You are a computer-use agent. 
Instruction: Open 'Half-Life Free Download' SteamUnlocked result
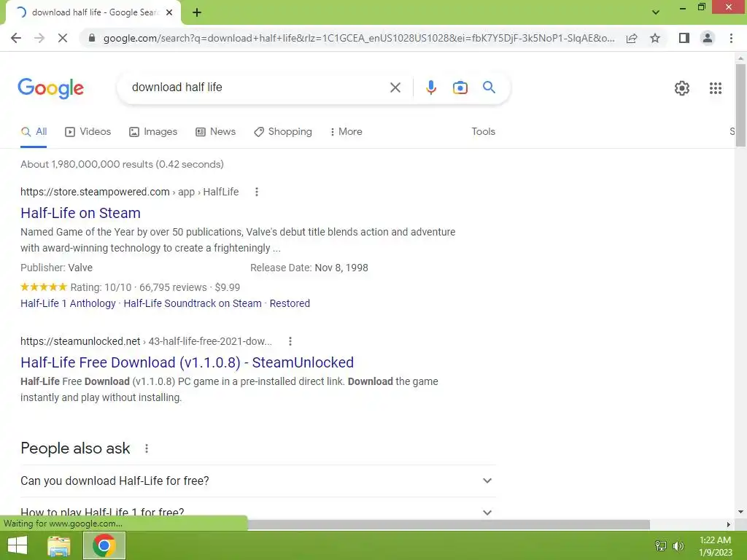(187, 362)
